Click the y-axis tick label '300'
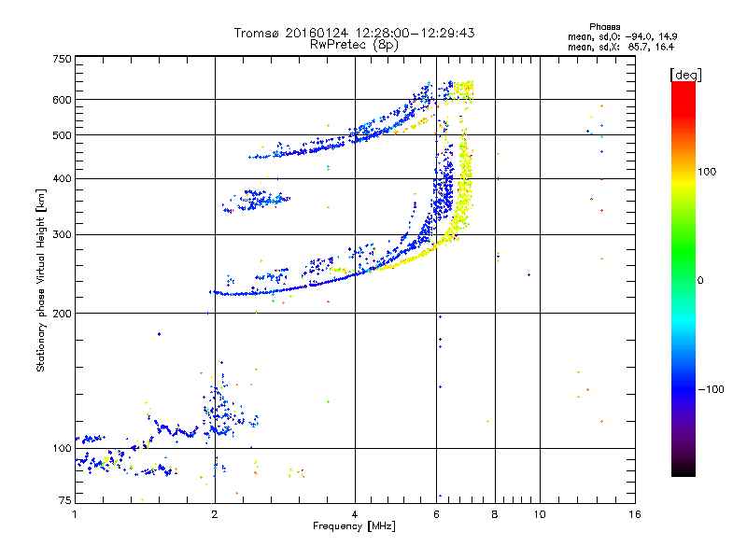This screenshot has width=747, height=560. click(x=62, y=235)
